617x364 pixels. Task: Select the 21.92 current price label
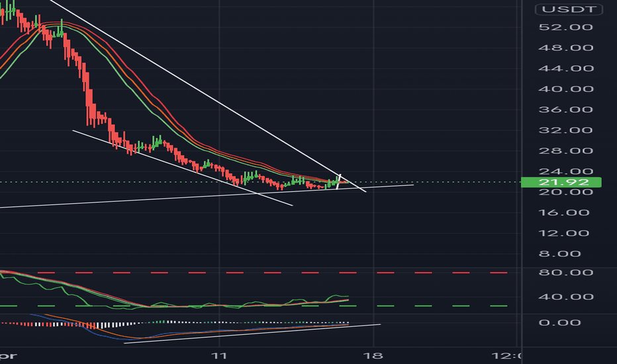(x=561, y=182)
